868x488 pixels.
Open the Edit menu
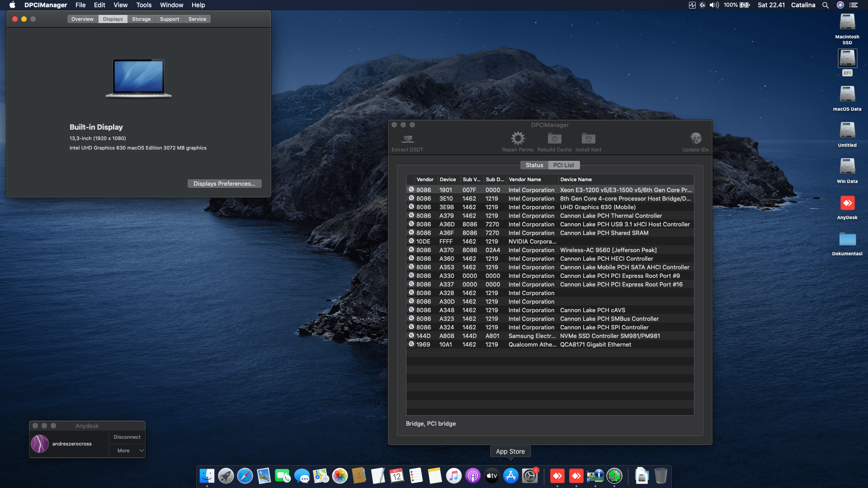tap(99, 5)
